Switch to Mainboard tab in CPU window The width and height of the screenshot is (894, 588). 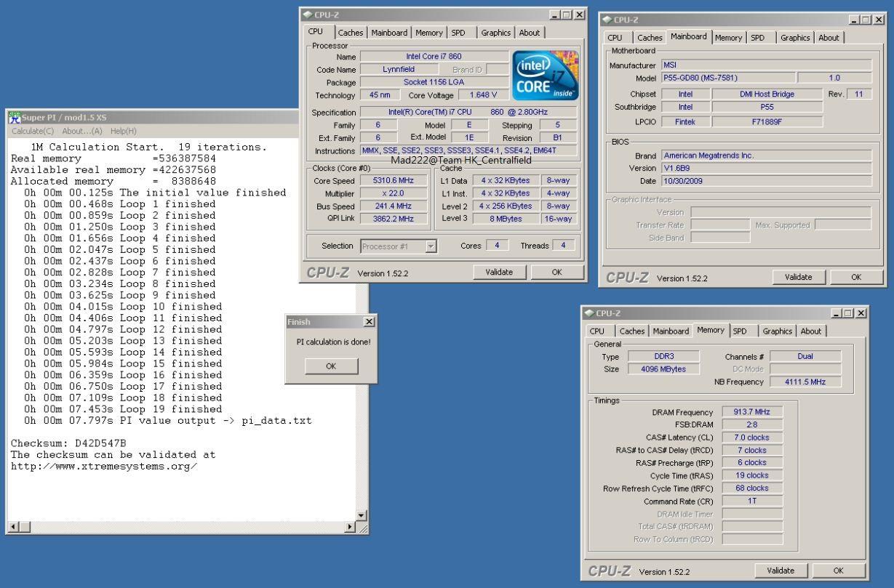click(x=389, y=33)
